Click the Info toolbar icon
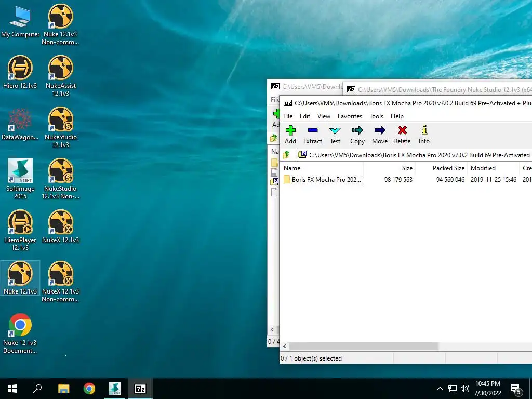The height and width of the screenshot is (399, 532). coord(424,135)
